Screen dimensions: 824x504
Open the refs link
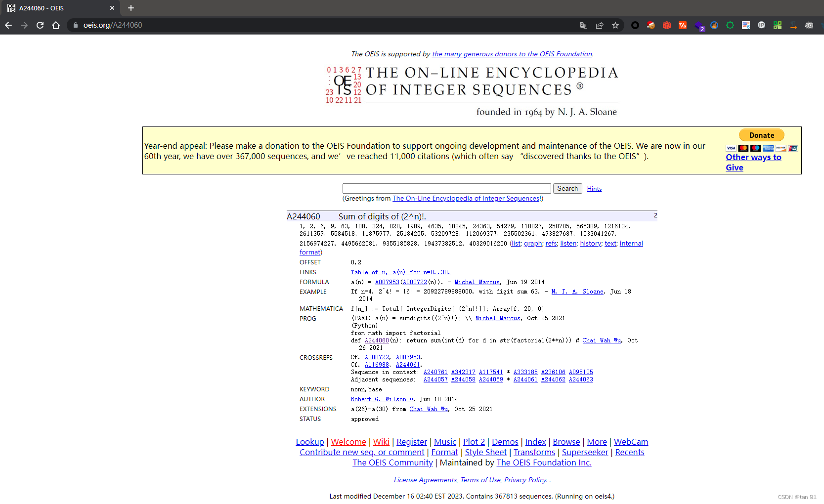551,243
